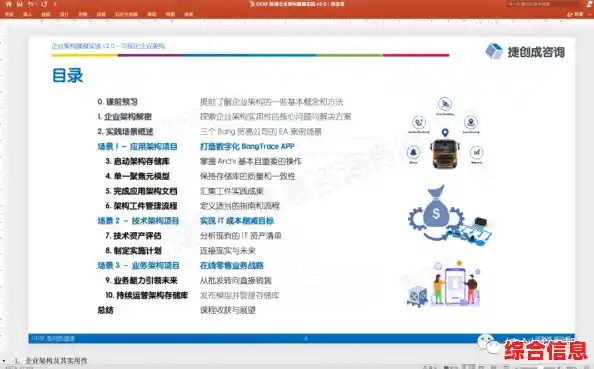Viewport: 594px width, 369px height.
Task: Select the line 8. 制定实施计划
Action: pyautogui.click(x=133, y=250)
